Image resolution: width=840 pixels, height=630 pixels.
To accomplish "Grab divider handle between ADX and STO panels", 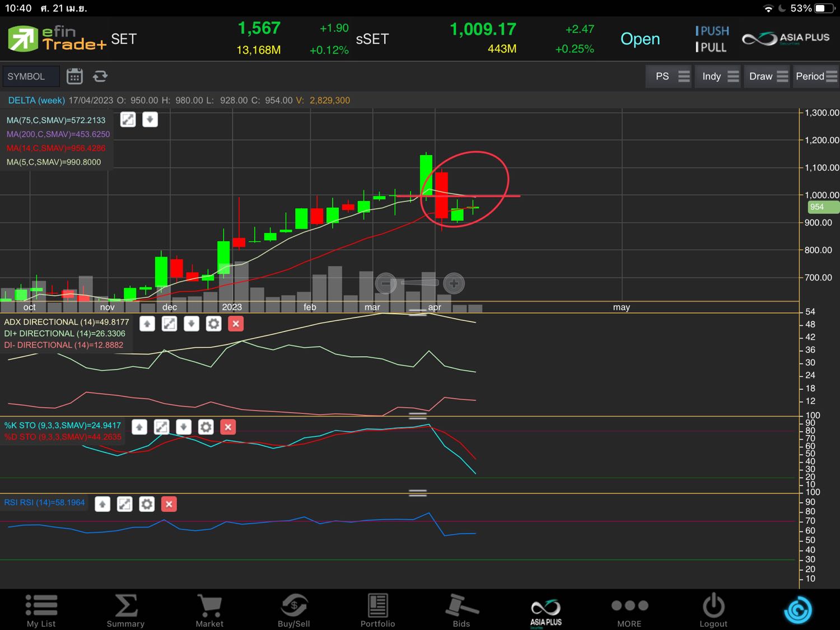I will (x=418, y=416).
